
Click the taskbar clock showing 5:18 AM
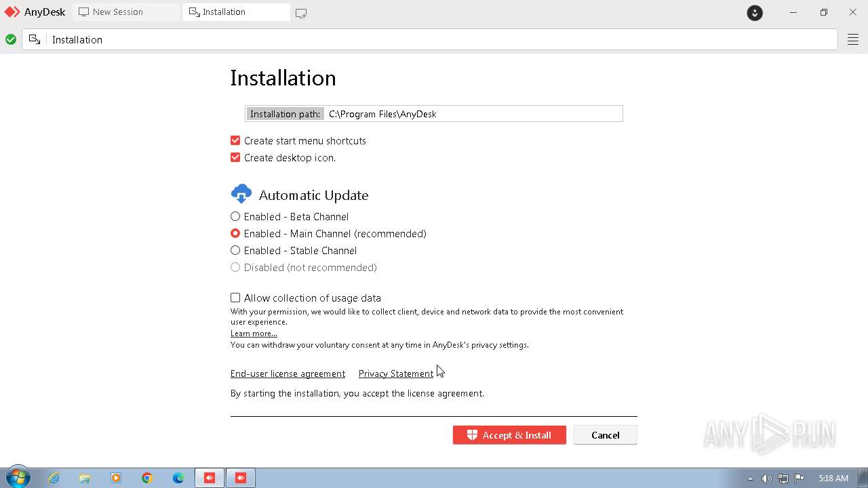click(833, 479)
